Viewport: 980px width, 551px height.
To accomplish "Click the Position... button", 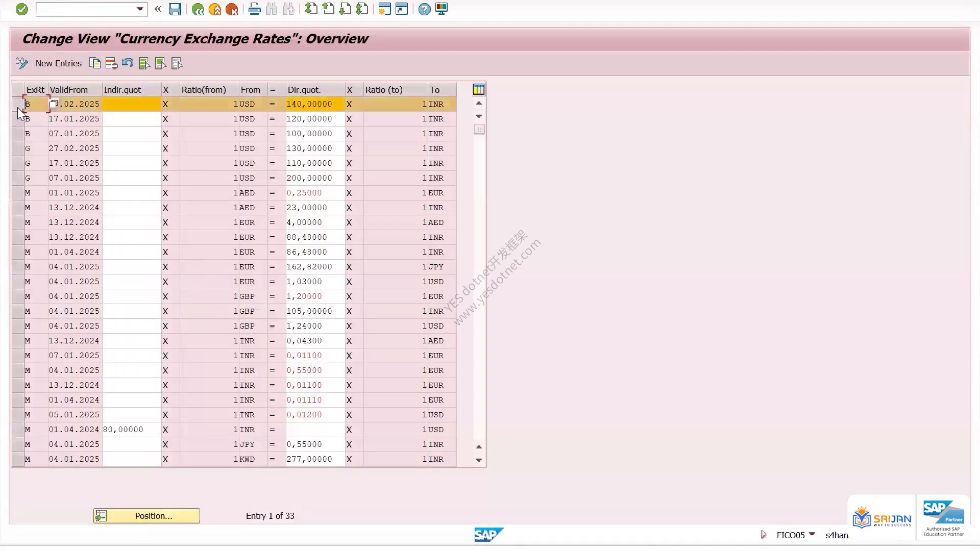I will click(146, 516).
